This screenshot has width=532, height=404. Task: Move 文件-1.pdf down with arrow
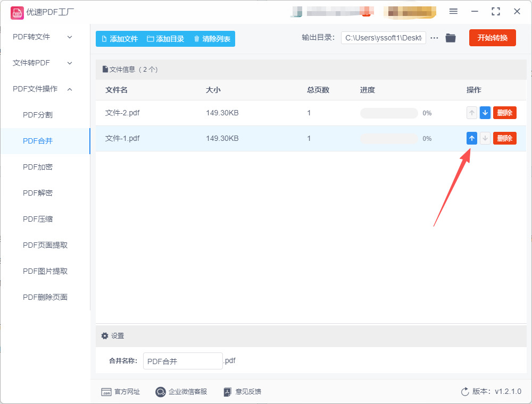485,138
